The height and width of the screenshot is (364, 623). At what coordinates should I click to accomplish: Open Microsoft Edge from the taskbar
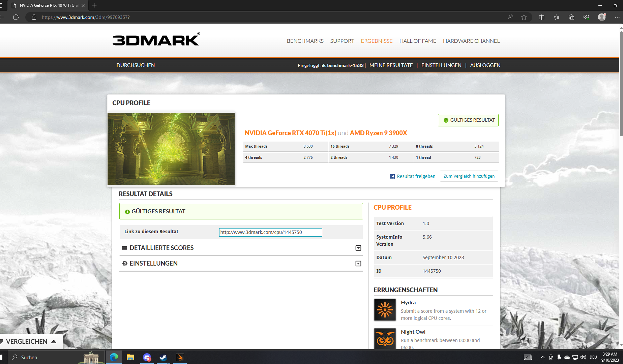(x=114, y=357)
